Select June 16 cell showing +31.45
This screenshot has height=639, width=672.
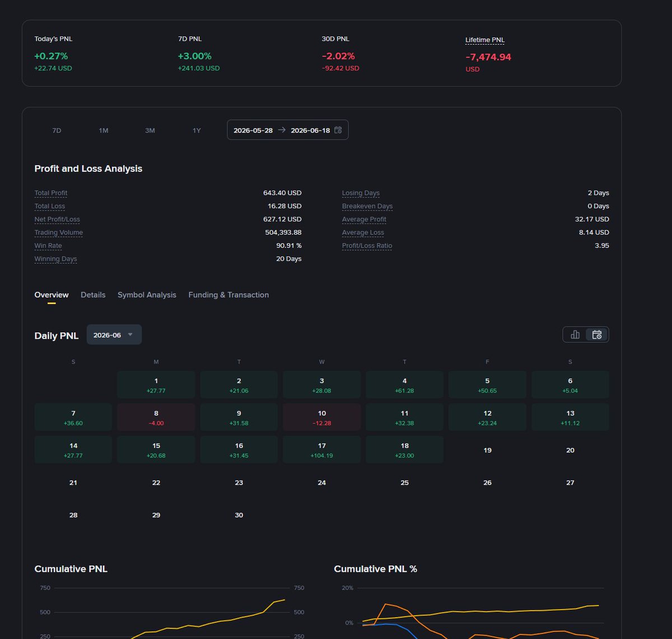[239, 450]
